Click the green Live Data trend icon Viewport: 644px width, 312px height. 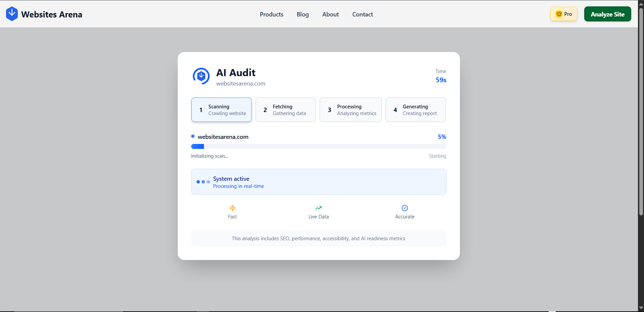[318, 208]
